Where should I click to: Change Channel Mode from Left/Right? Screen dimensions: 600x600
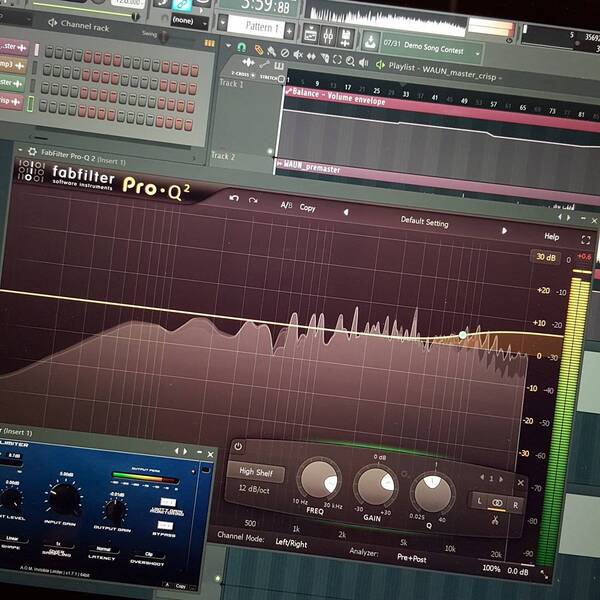click(291, 543)
